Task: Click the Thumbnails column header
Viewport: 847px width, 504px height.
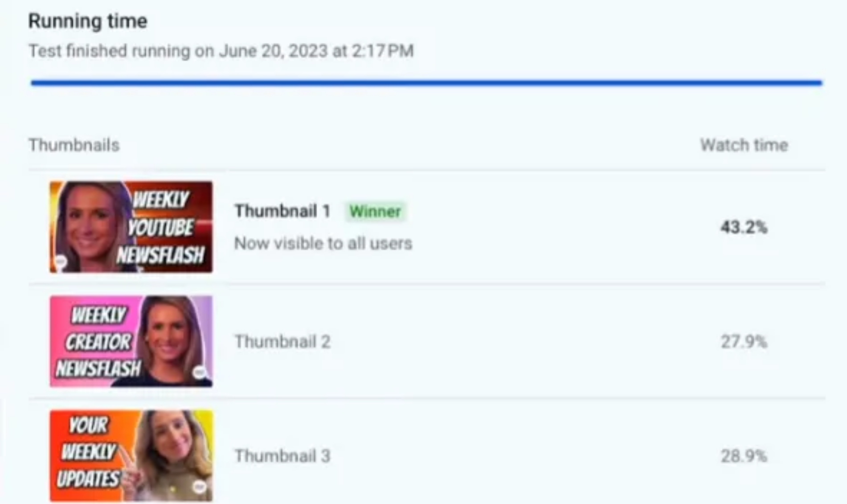Action: click(x=74, y=145)
